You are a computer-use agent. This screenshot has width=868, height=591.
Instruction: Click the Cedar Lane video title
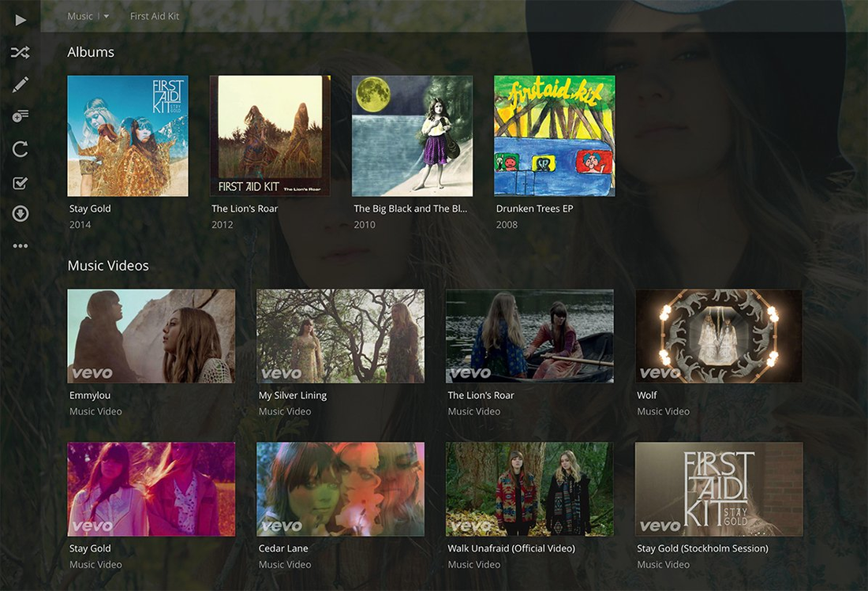coord(283,548)
